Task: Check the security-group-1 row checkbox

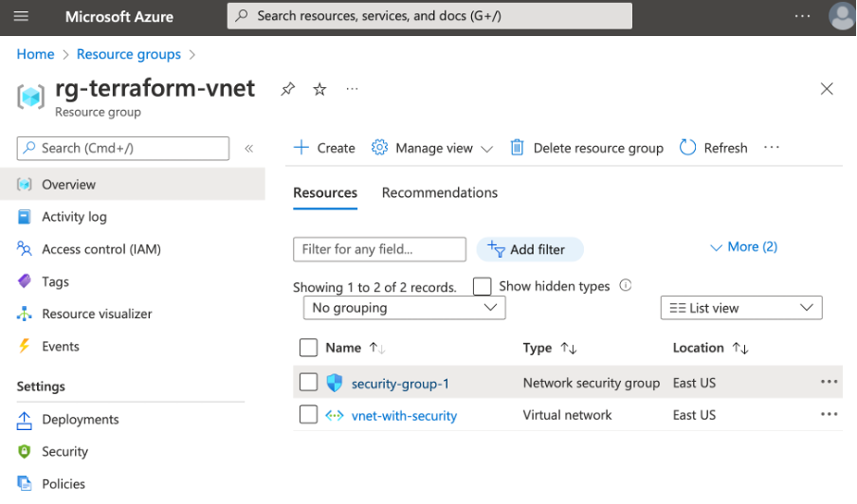Action: (x=308, y=382)
